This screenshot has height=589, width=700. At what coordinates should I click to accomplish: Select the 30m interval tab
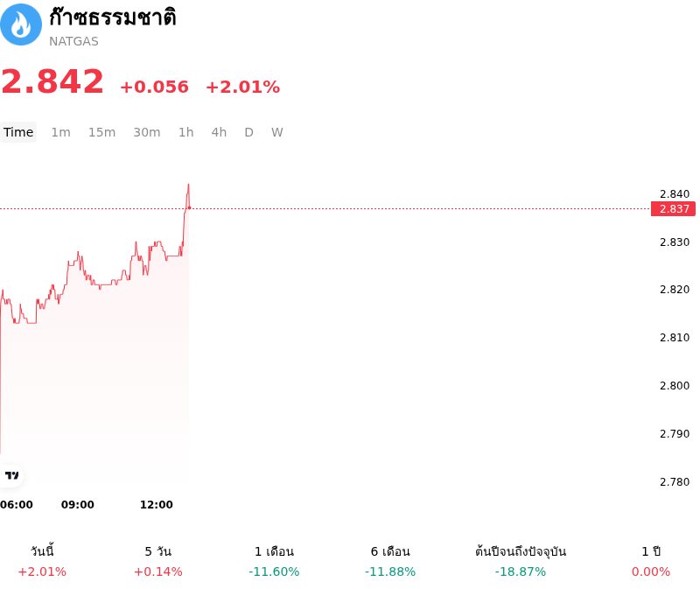click(147, 132)
